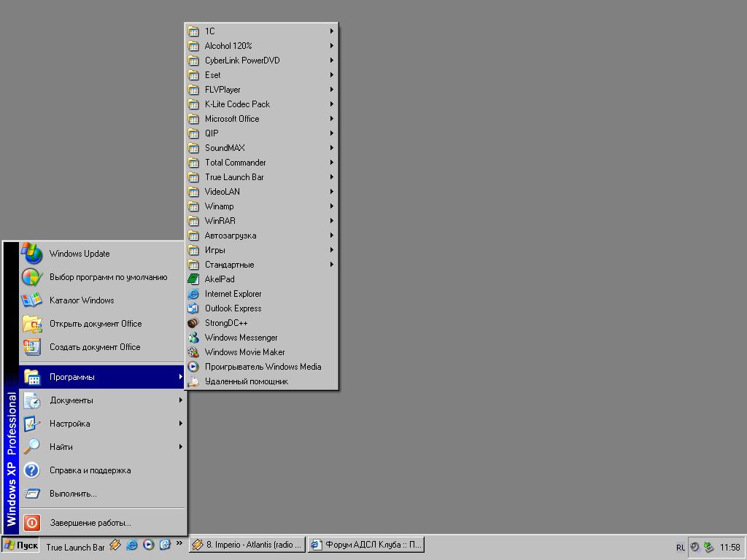747x560 pixels.
Task: Open the Игры program group
Action: tap(262, 250)
